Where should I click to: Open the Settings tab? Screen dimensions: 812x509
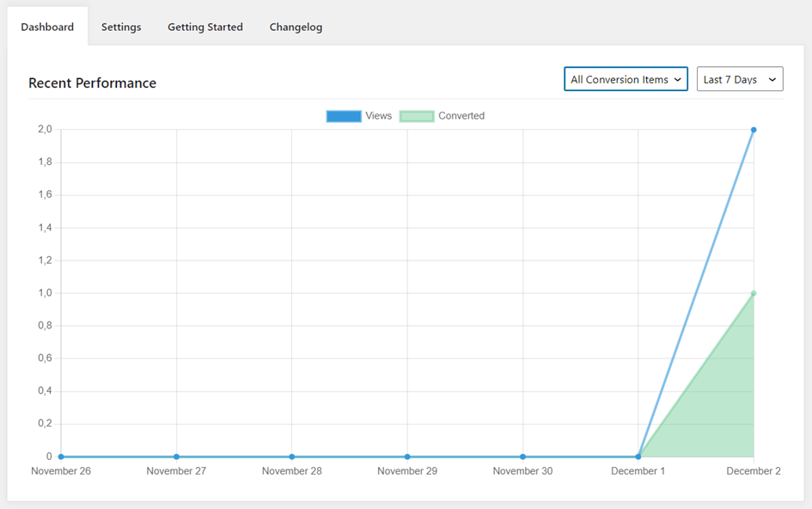(x=121, y=27)
